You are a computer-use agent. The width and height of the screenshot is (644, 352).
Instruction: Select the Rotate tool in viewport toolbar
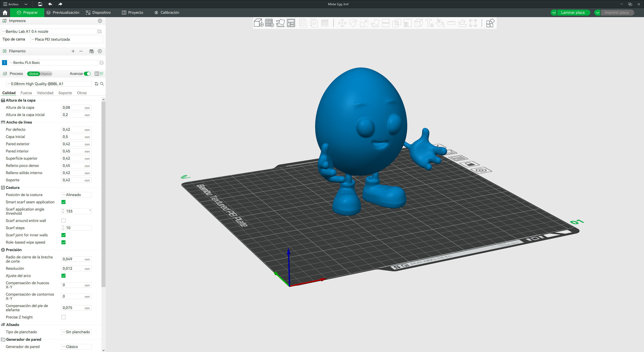pyautogui.click(x=353, y=23)
